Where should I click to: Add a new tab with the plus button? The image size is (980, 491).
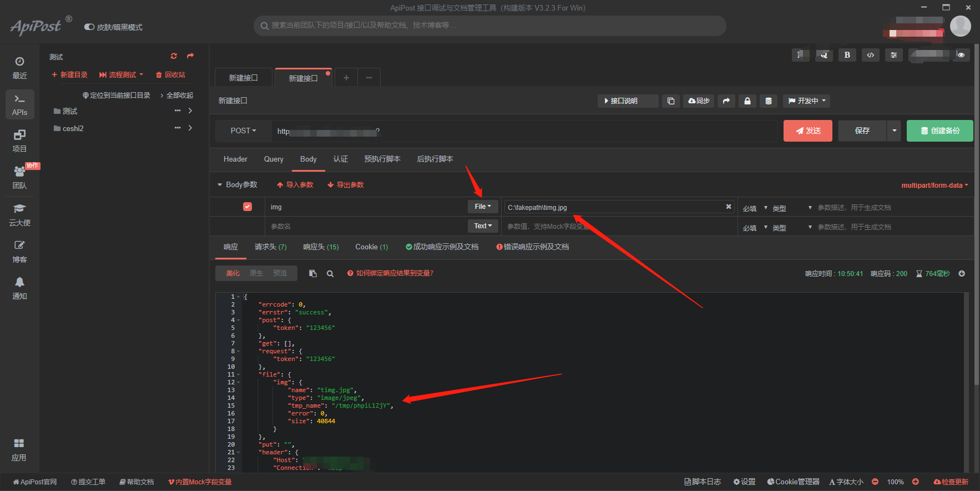coord(346,77)
